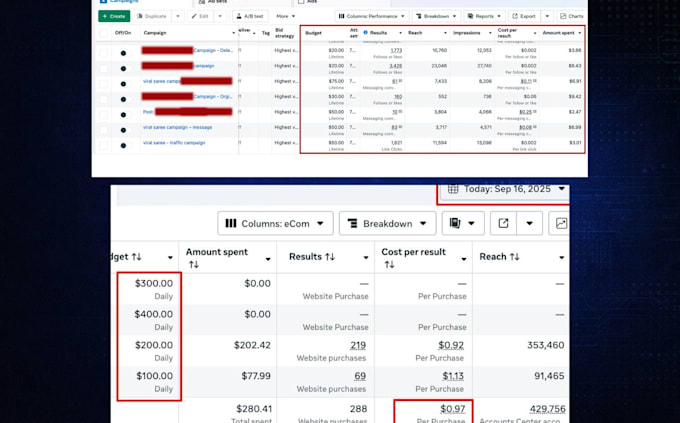Viewport: 680px width, 423px height.
Task: Open upper table's Amount spent column dropdown
Action: tap(580, 33)
